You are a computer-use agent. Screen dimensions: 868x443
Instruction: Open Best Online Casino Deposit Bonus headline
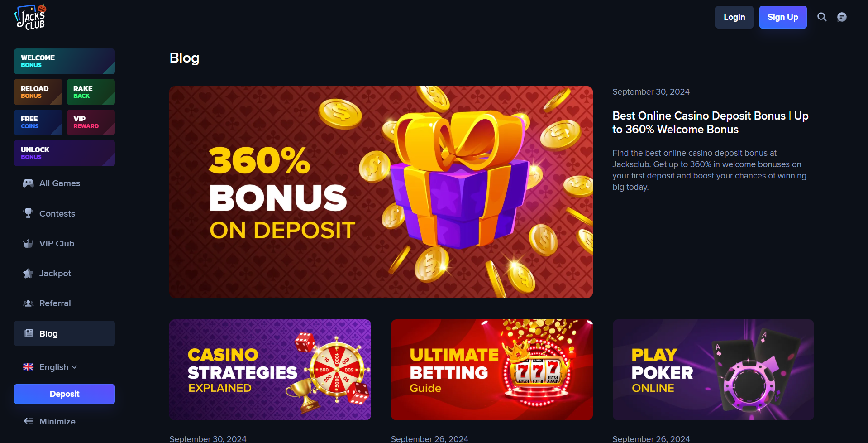(711, 122)
